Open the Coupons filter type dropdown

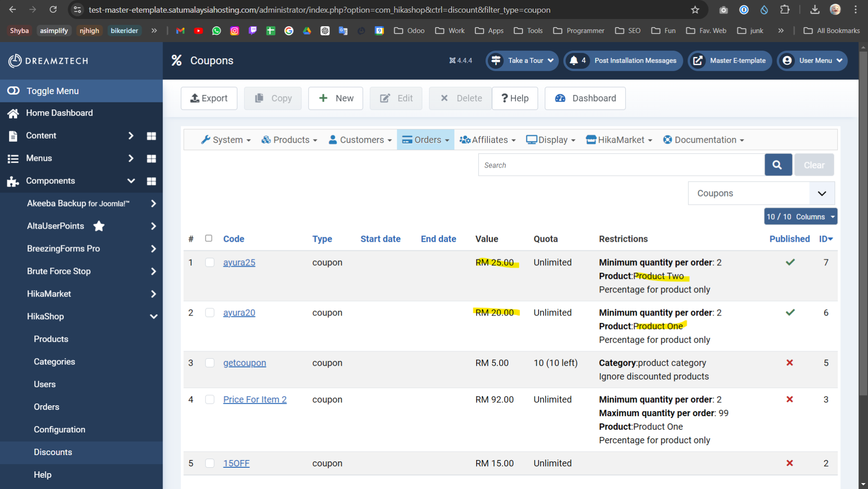[761, 193]
